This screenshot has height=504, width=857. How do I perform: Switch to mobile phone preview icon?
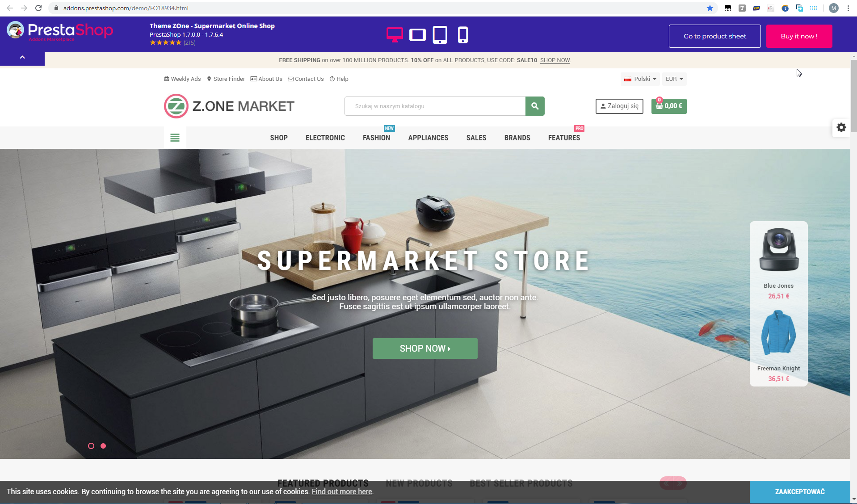coord(463,35)
